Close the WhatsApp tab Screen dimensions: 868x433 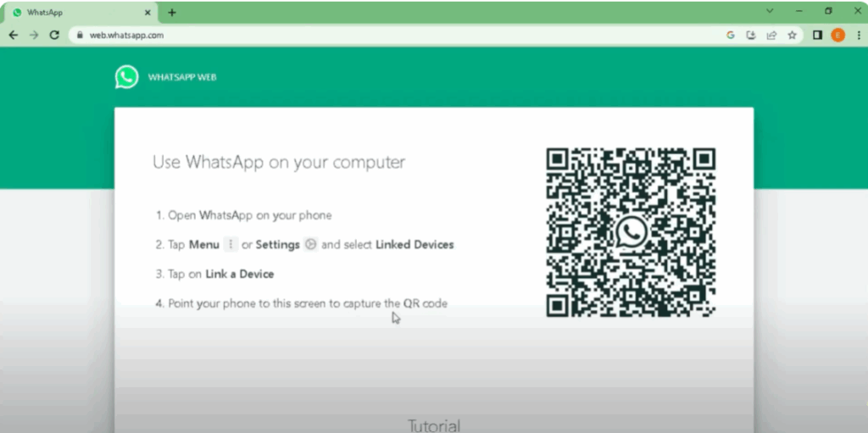(x=147, y=12)
